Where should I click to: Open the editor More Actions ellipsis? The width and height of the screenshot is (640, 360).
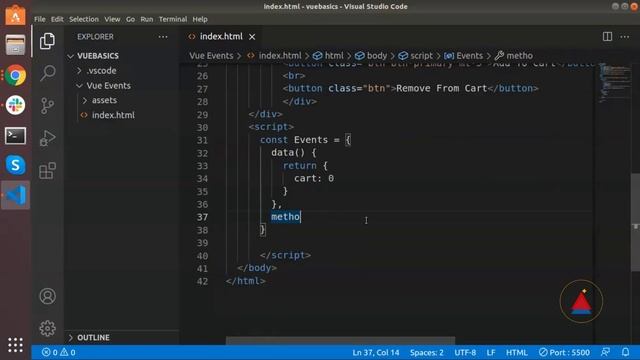[x=624, y=37]
